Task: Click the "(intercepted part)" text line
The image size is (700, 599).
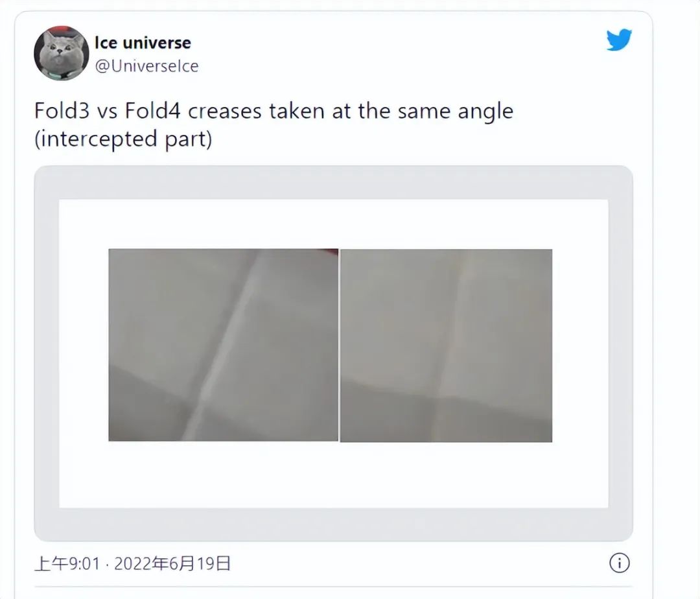Action: click(123, 139)
